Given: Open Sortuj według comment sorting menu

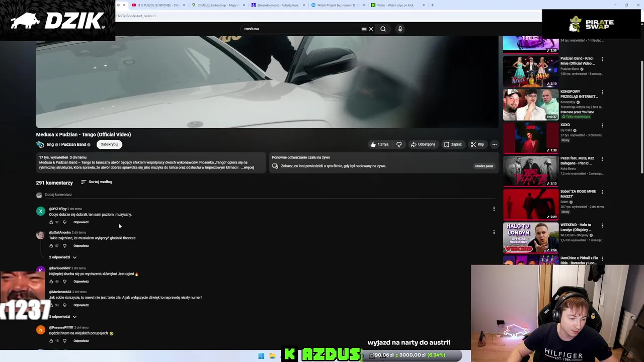Looking at the screenshot, I should tap(97, 182).
